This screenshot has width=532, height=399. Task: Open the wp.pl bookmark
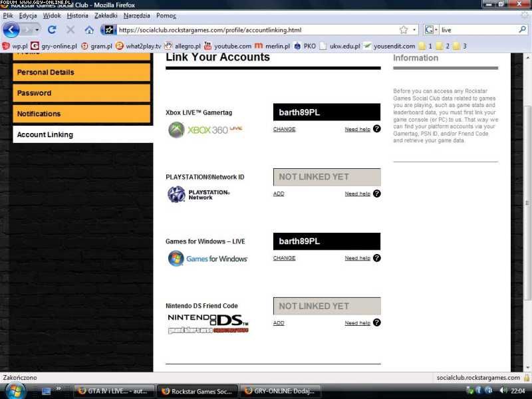15,46
